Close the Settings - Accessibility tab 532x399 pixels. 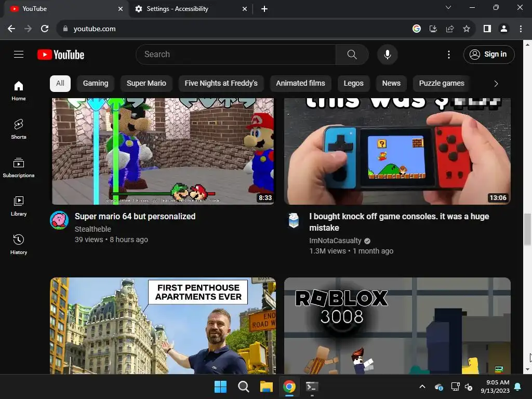click(245, 9)
